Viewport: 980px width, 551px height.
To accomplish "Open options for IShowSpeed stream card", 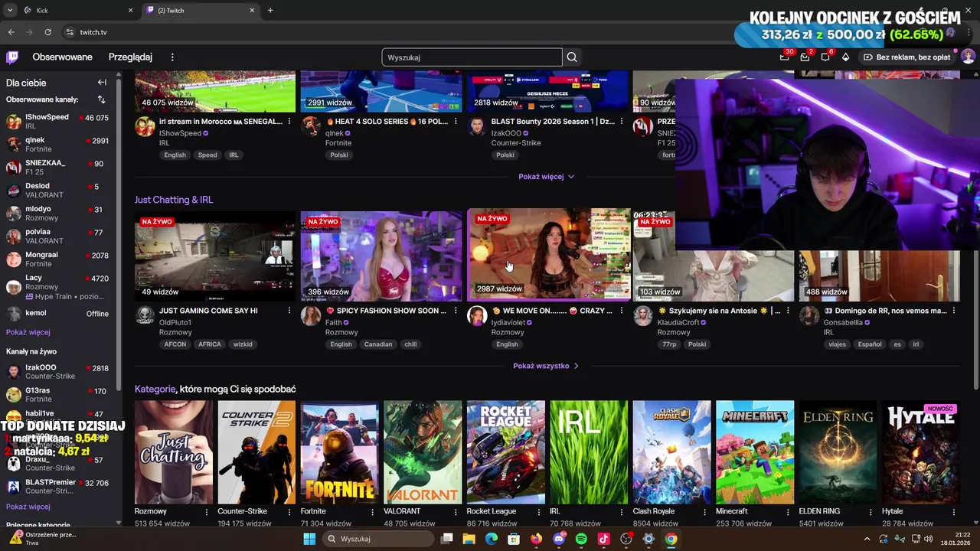I will tap(289, 122).
